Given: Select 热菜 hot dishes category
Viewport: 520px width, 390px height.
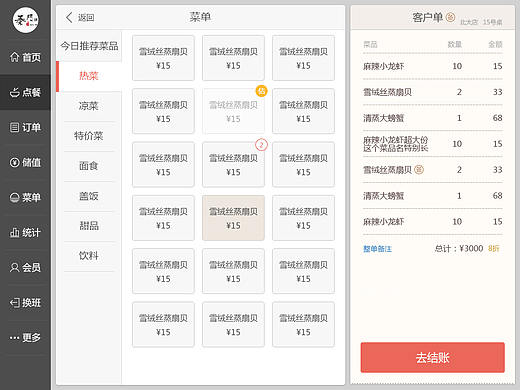Looking at the screenshot, I should pos(89,76).
